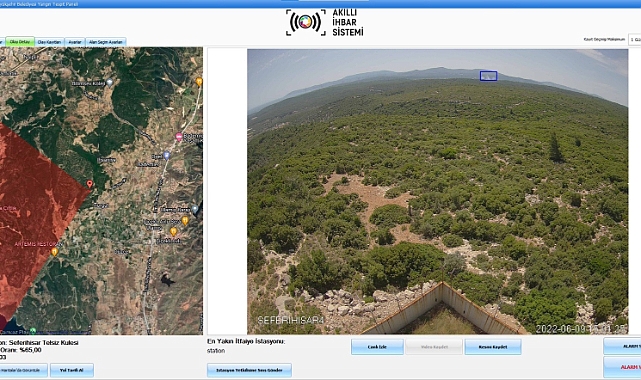
Task: Click the gray pin beside Ulamış Barajı
Action: click(195, 209)
